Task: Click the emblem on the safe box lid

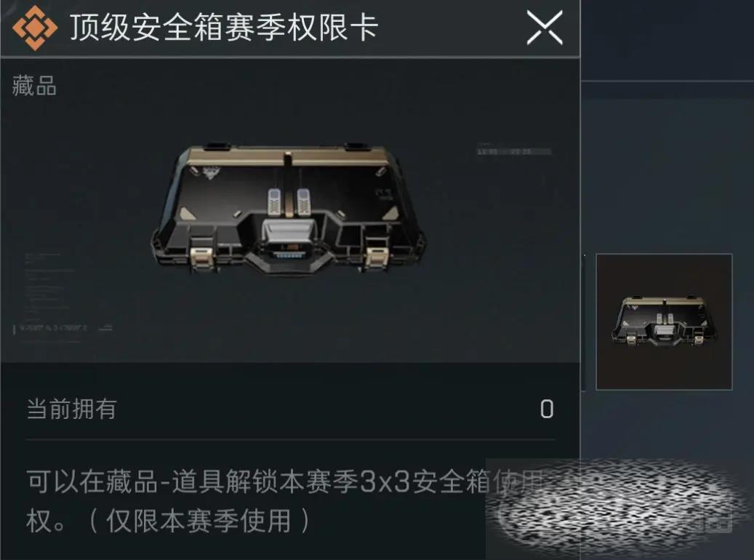Action: (x=211, y=172)
